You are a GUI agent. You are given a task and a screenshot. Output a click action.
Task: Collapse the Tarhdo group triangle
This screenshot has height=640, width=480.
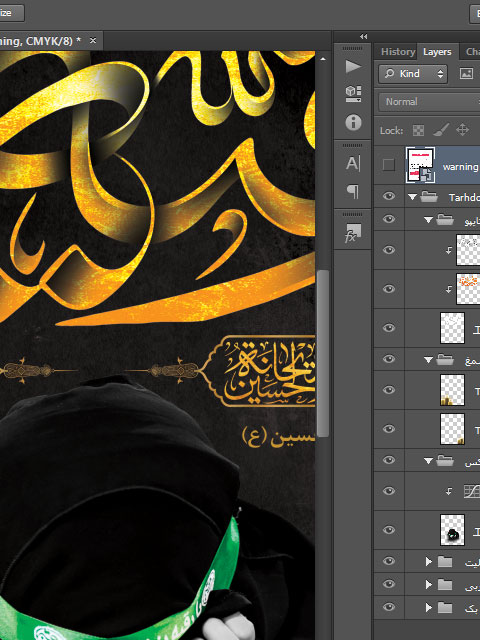(x=412, y=197)
